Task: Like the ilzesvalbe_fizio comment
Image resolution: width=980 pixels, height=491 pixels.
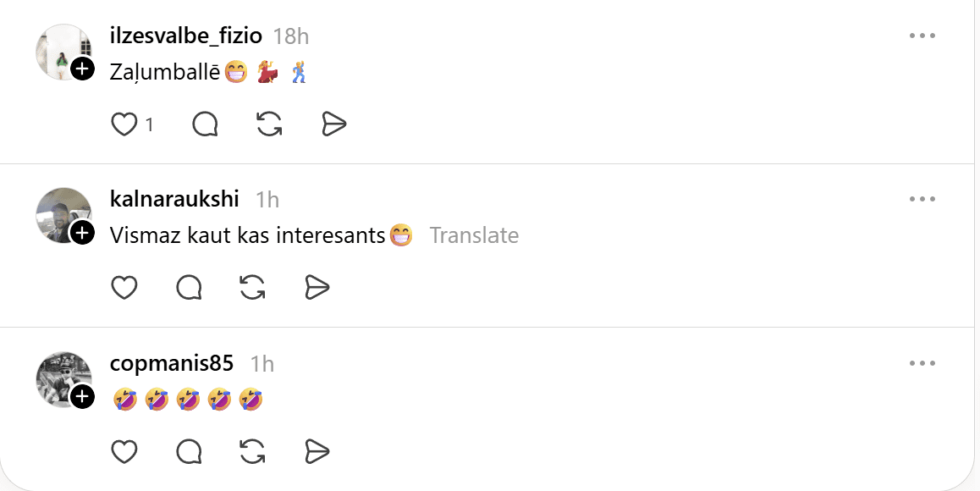Action: tap(124, 125)
